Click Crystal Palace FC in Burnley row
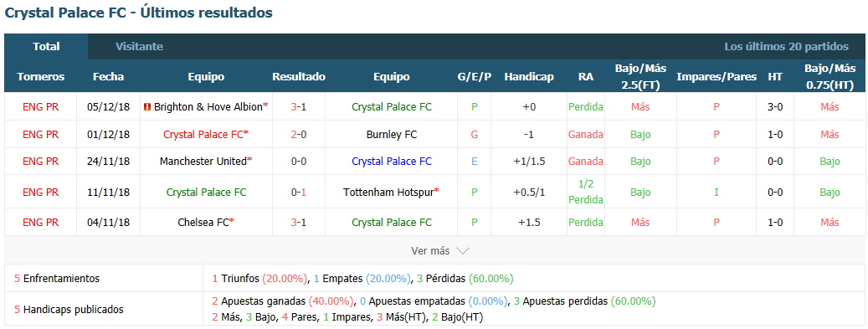 point(206,134)
